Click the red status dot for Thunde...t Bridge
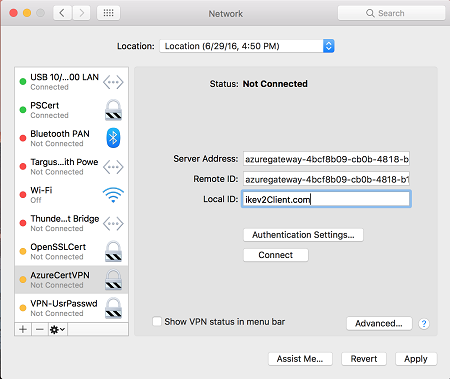450x379 pixels. [x=23, y=223]
